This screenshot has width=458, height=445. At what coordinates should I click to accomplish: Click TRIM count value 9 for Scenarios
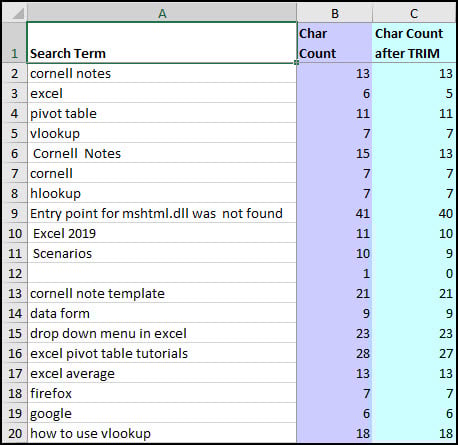click(414, 253)
